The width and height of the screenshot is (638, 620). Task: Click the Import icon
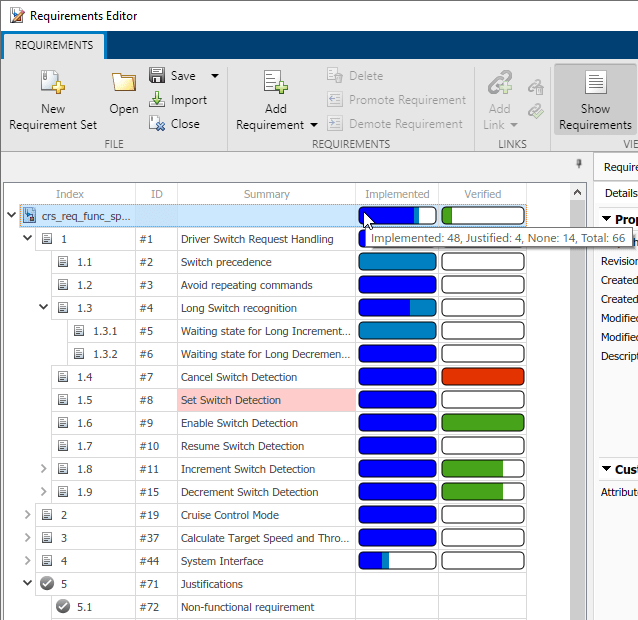tap(158, 100)
